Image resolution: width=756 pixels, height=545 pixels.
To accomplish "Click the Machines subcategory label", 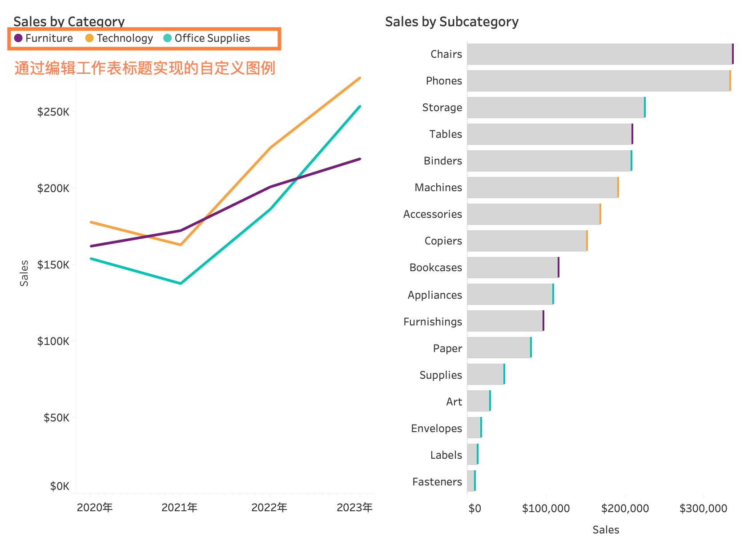I will (438, 188).
